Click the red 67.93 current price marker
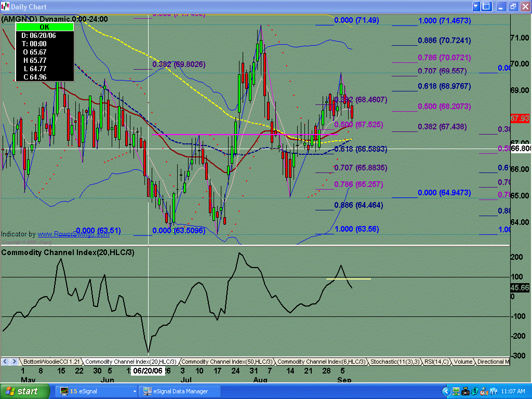Viewport: 532px width, 399px height. (x=520, y=118)
